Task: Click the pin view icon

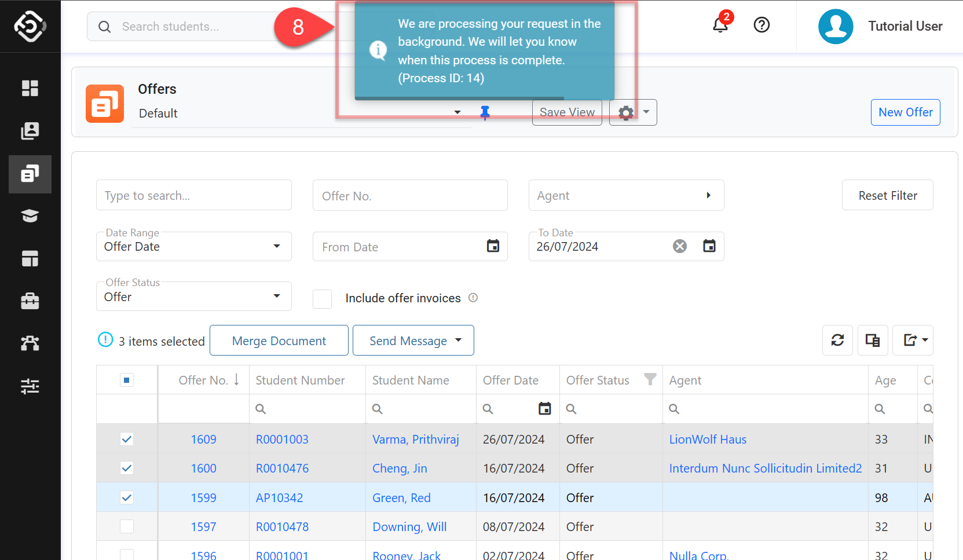Action: click(x=485, y=113)
